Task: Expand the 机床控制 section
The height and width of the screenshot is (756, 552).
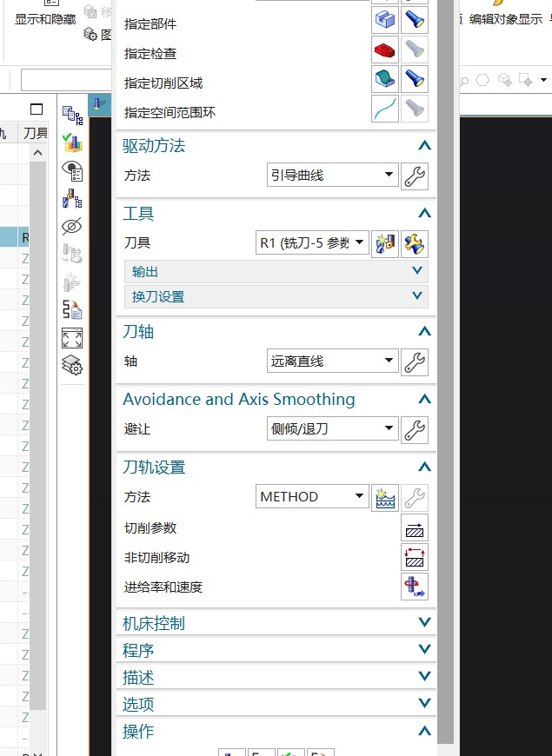Action: pyautogui.click(x=276, y=623)
